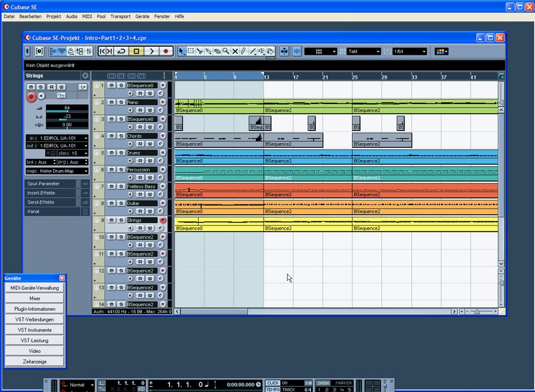Open the Snap mode grid dropdown
535x392 pixels.
click(x=320, y=52)
